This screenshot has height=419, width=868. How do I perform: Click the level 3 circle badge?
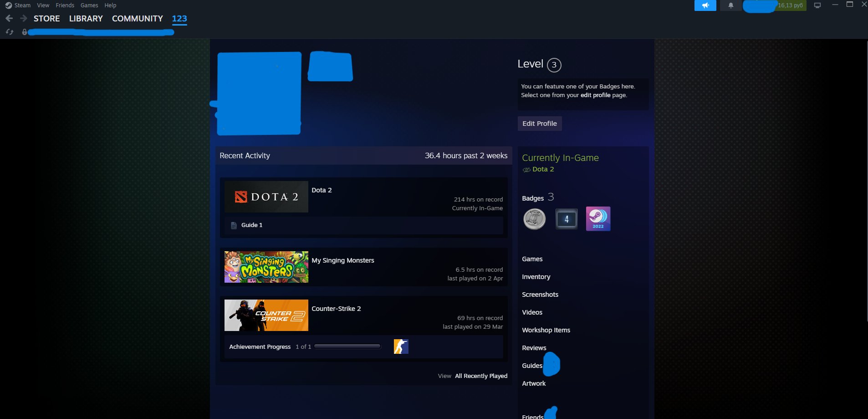pyautogui.click(x=554, y=65)
